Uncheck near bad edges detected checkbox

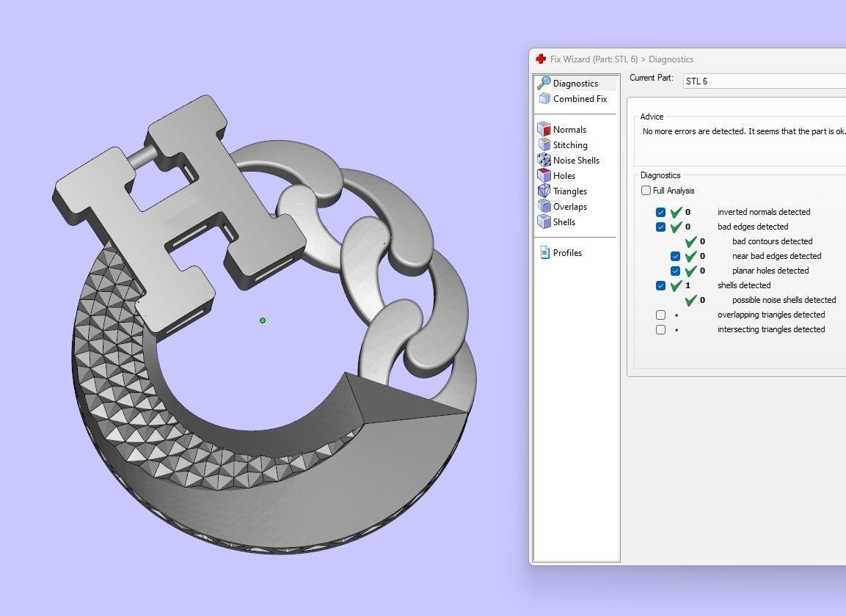pyautogui.click(x=675, y=256)
